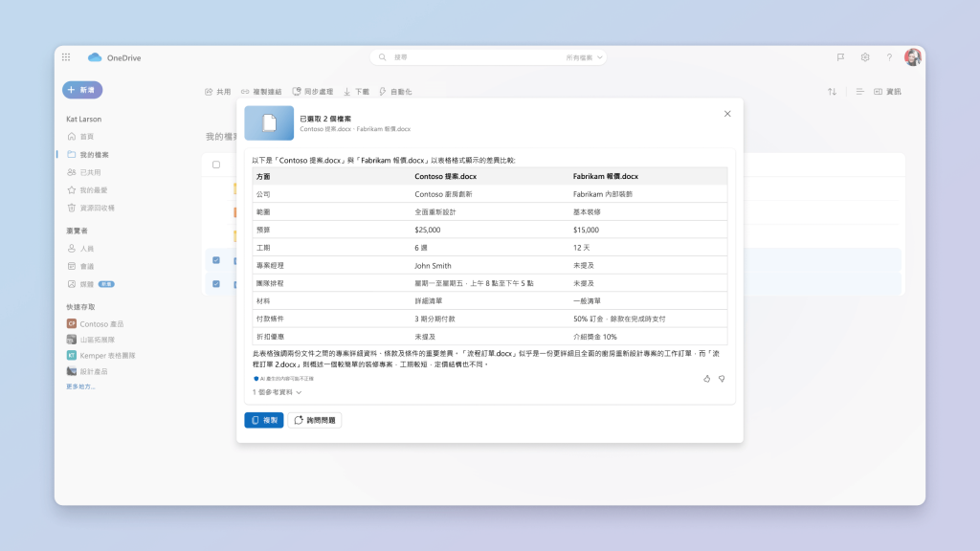Toggle the select-all checkbox in file list

pos(216,165)
